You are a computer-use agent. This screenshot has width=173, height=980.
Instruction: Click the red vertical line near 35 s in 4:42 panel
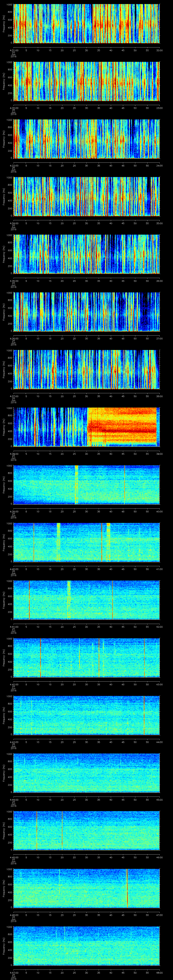[x=99, y=657]
